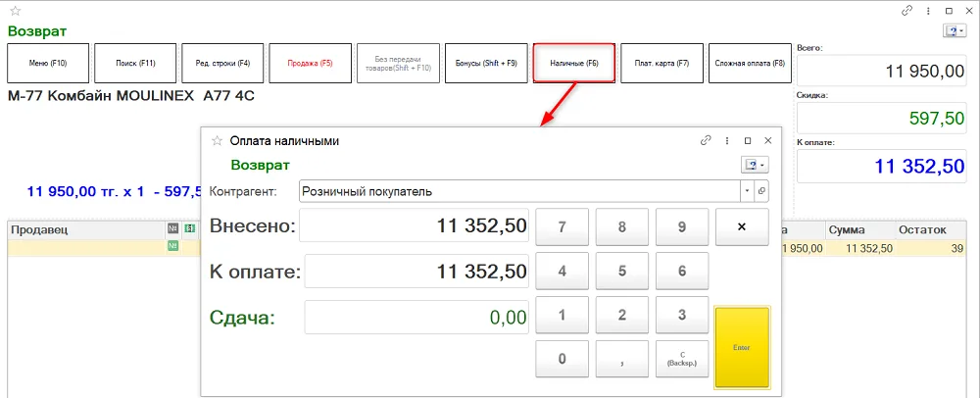The height and width of the screenshot is (398, 980).
Task: Tap keypad digit 4
Action: coord(562,272)
